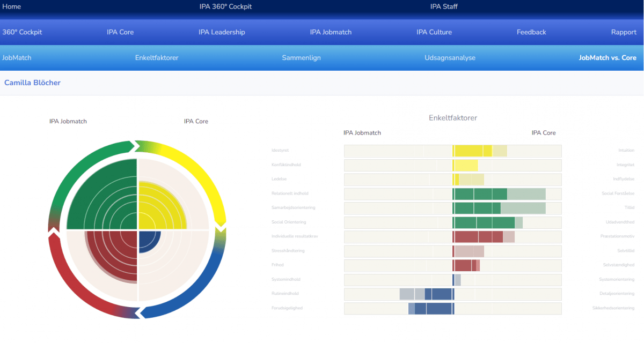This screenshot has height=343, width=644.
Task: Open the Rapport tab
Action: 624,32
